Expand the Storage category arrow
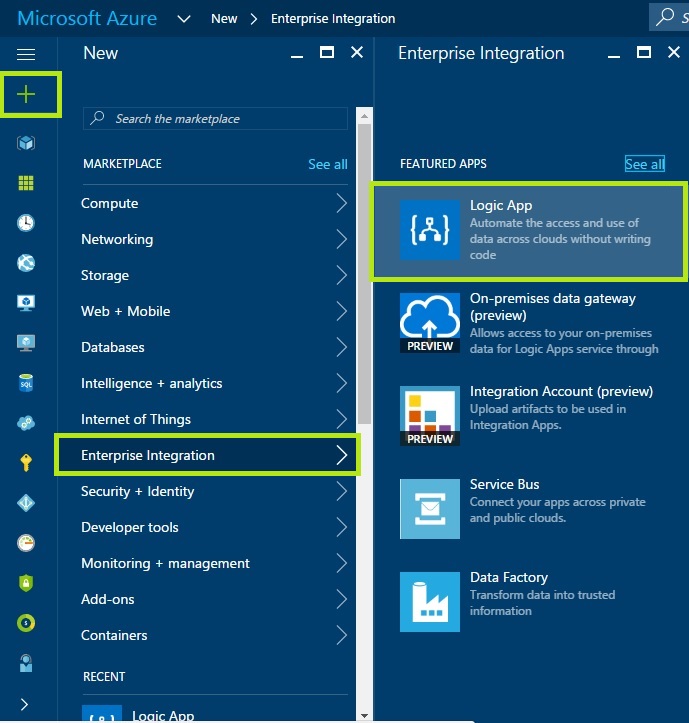Viewport: 689px width, 723px height. point(341,275)
